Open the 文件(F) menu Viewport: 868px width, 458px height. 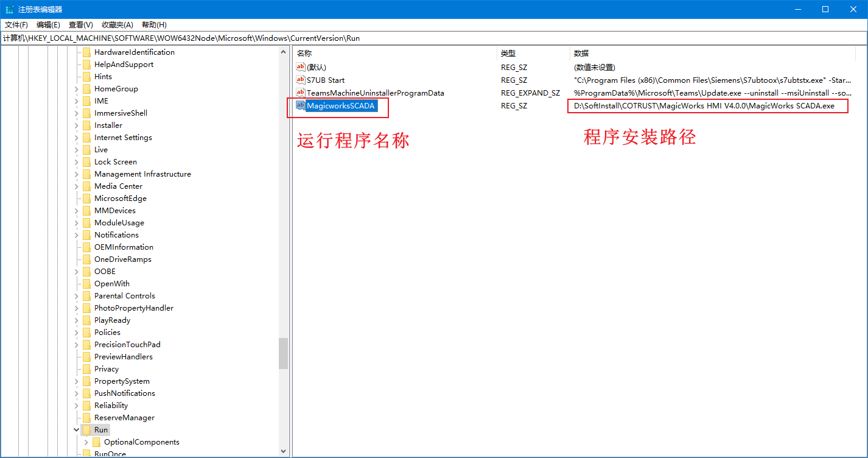[x=16, y=25]
